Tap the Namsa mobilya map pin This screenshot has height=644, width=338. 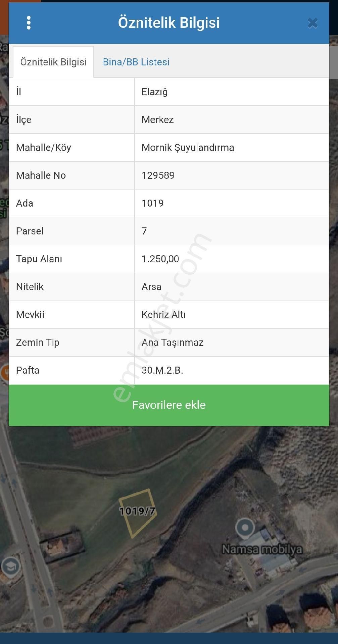coord(245,528)
